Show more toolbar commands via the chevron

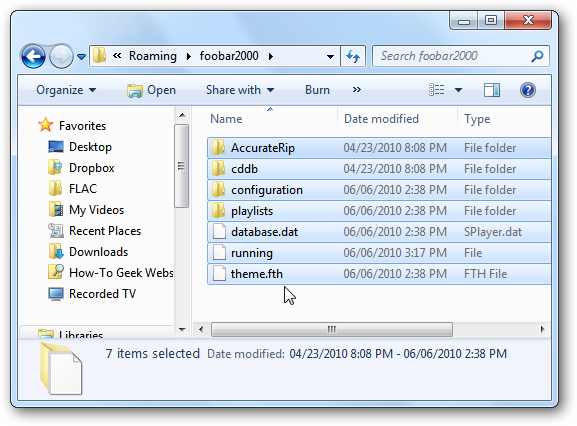[357, 90]
